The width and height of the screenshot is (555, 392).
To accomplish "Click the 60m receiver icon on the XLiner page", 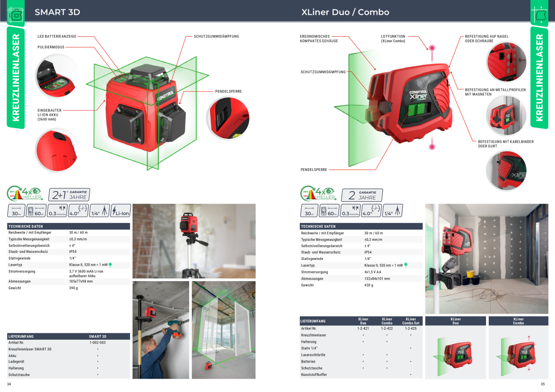I will pyautogui.click(x=329, y=210).
